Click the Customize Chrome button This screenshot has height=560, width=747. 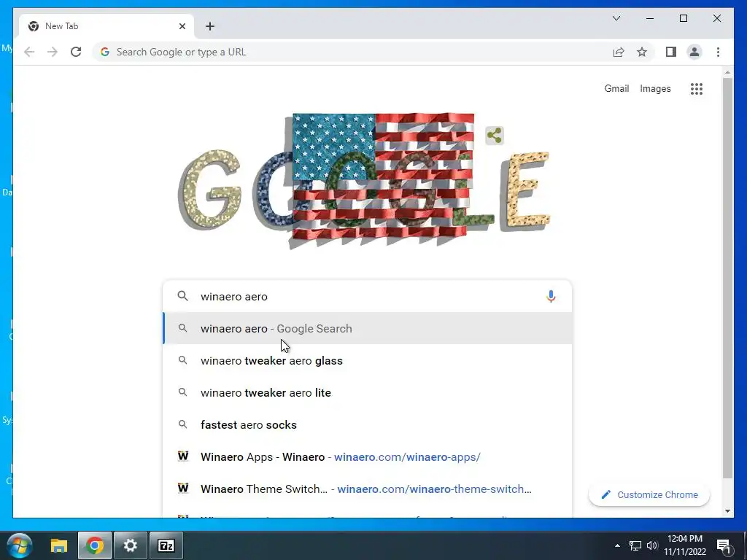[649, 495]
